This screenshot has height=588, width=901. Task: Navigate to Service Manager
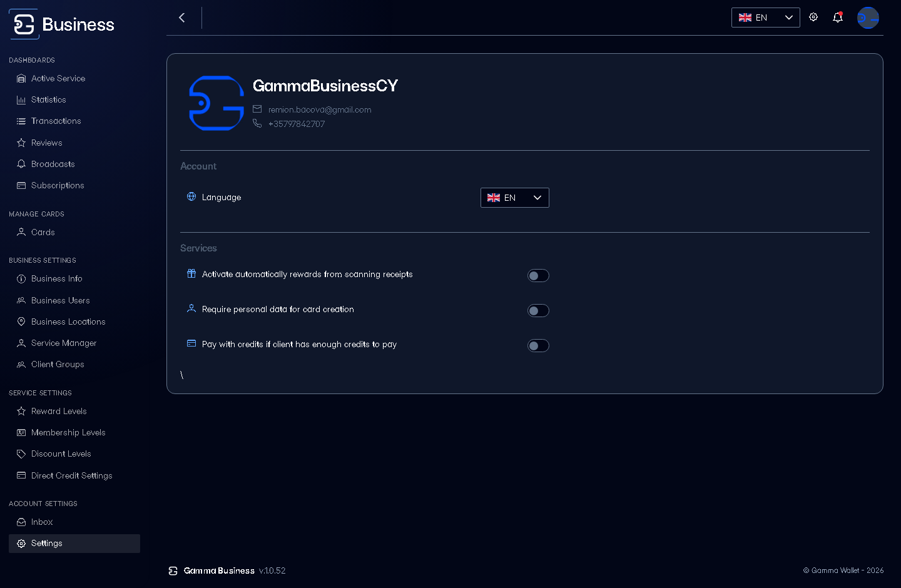point(74,343)
